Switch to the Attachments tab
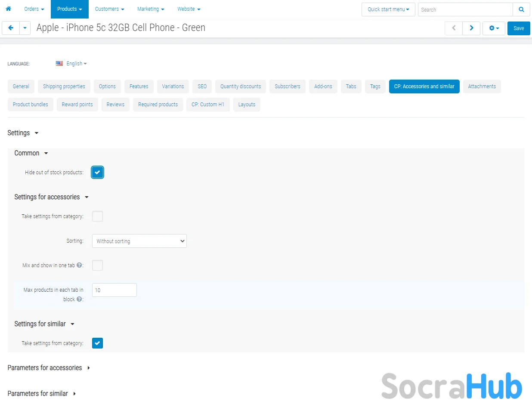The image size is (532, 401). click(x=482, y=86)
